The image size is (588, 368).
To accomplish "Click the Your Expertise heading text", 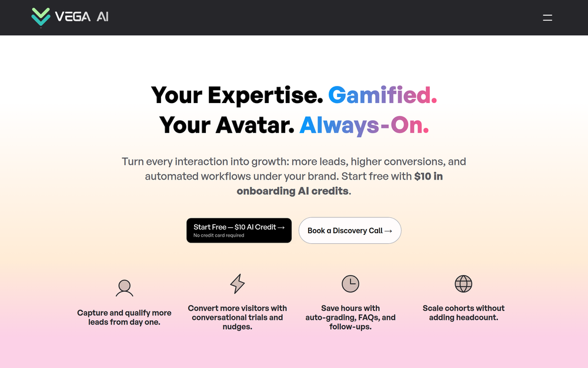I will point(237,95).
